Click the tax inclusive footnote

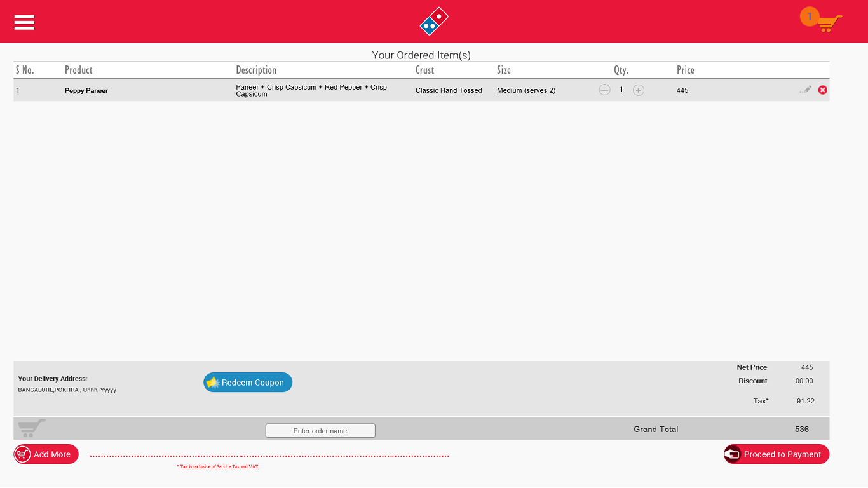pyautogui.click(x=218, y=466)
